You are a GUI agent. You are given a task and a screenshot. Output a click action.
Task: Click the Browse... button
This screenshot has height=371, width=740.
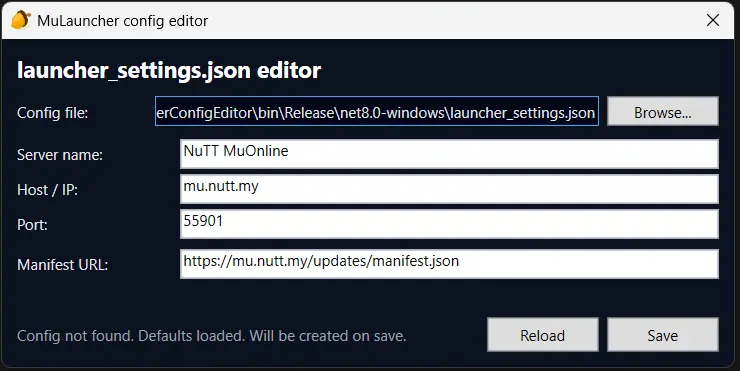663,111
